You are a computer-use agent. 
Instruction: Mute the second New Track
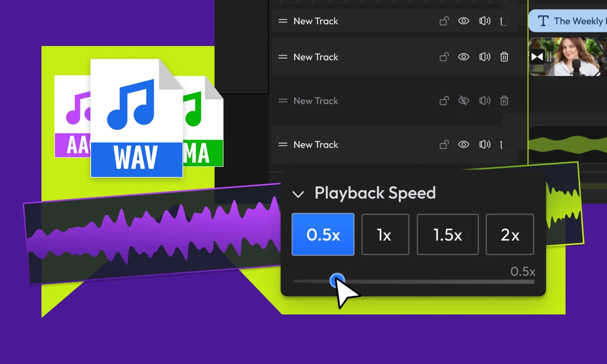tap(484, 57)
